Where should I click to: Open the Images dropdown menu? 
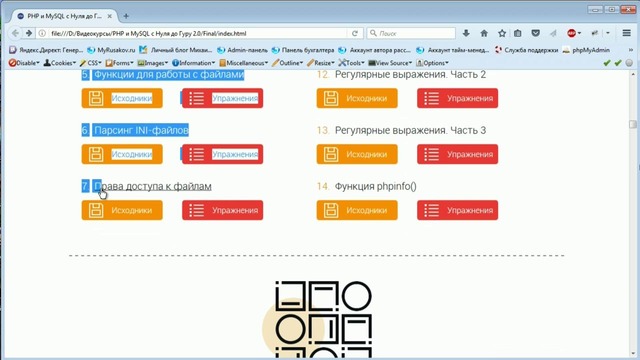(x=153, y=63)
